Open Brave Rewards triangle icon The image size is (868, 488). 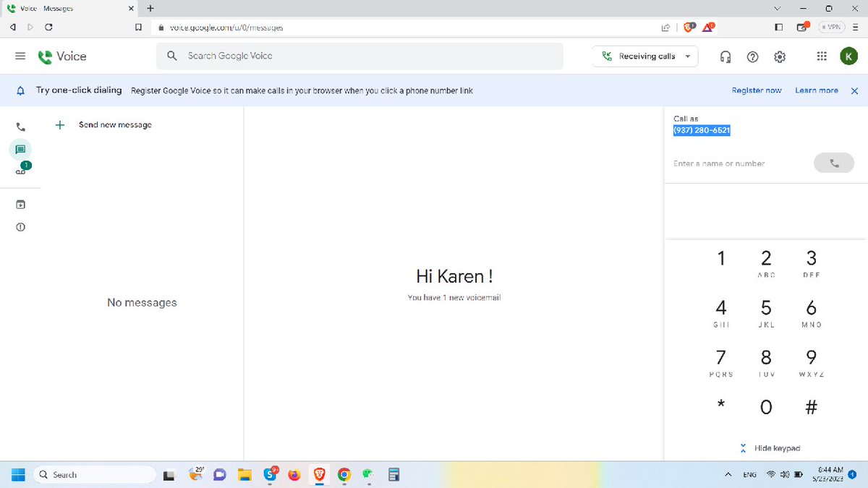click(710, 27)
